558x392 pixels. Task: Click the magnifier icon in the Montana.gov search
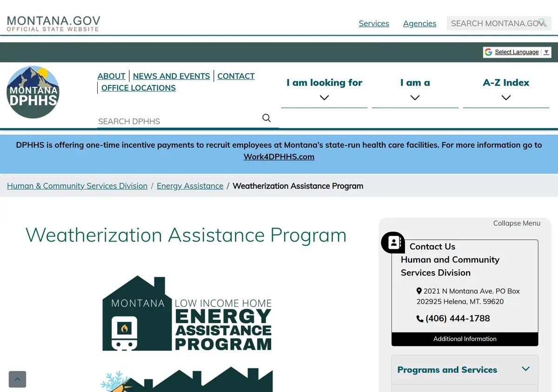tap(542, 23)
